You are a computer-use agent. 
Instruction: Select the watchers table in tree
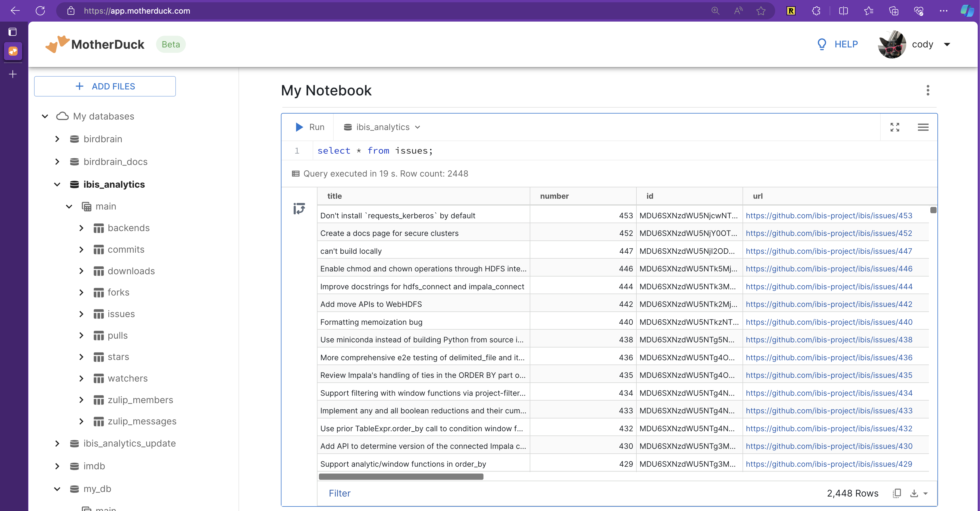tap(127, 378)
